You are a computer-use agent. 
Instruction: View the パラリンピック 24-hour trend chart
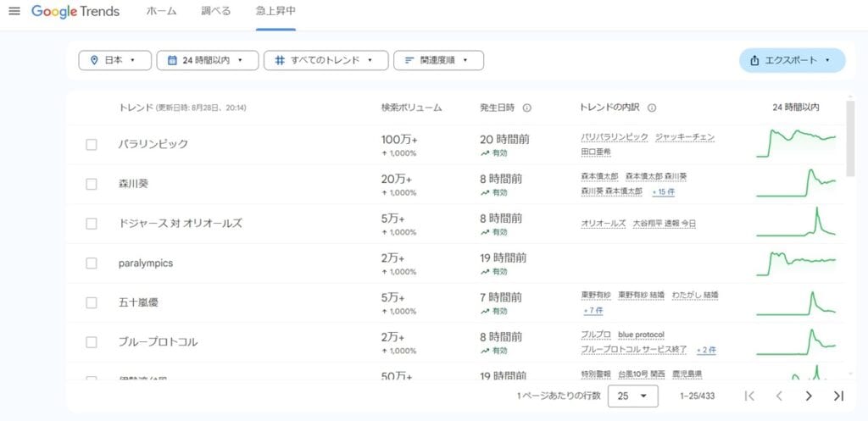tap(795, 143)
